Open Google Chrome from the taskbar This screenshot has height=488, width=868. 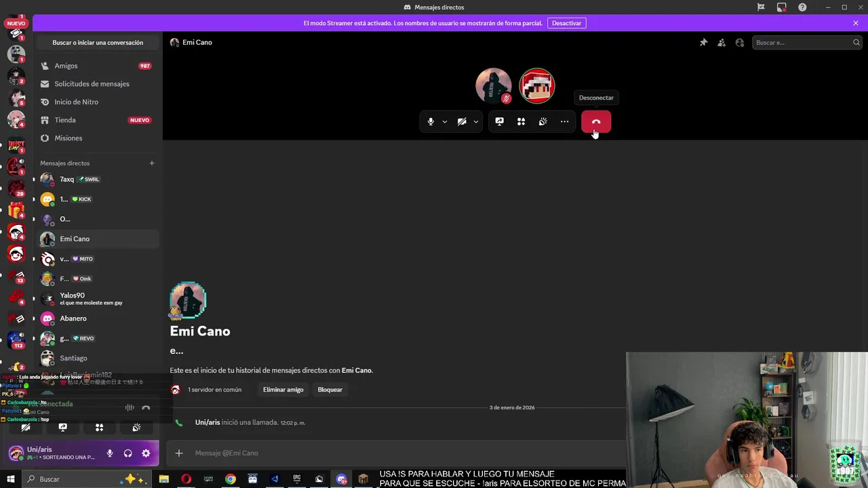point(231,479)
